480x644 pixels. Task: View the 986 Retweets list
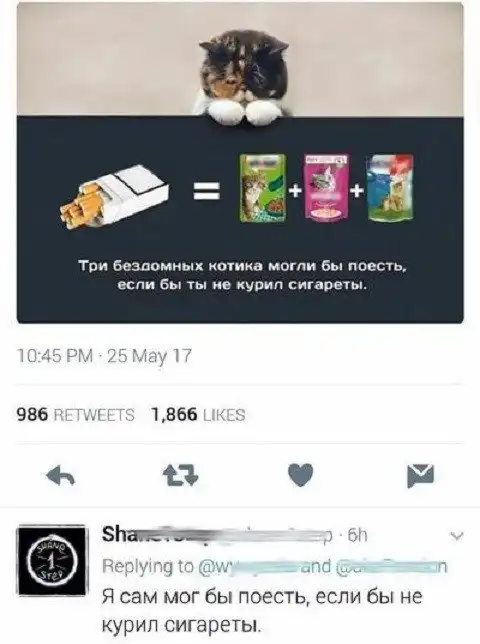click(76, 415)
